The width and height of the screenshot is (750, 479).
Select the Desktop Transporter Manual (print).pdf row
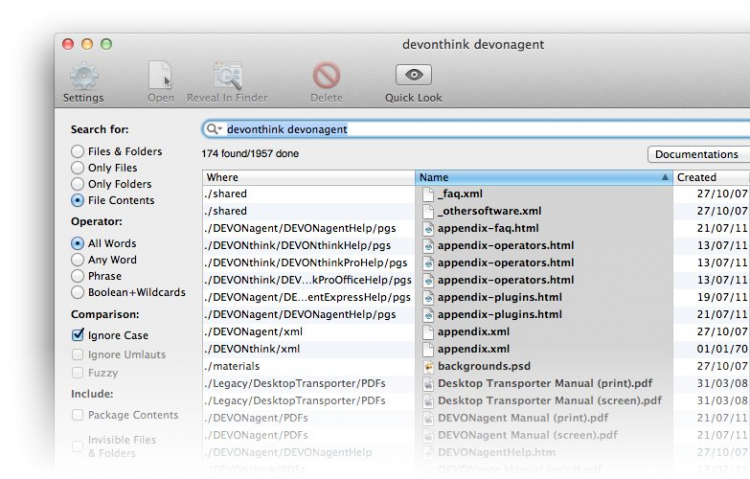coord(476,384)
